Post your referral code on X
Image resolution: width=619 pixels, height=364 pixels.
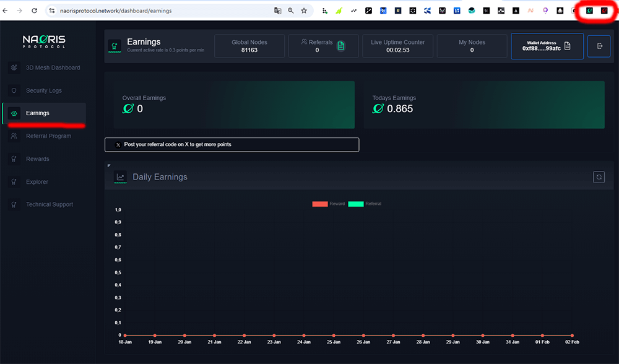[x=232, y=144]
